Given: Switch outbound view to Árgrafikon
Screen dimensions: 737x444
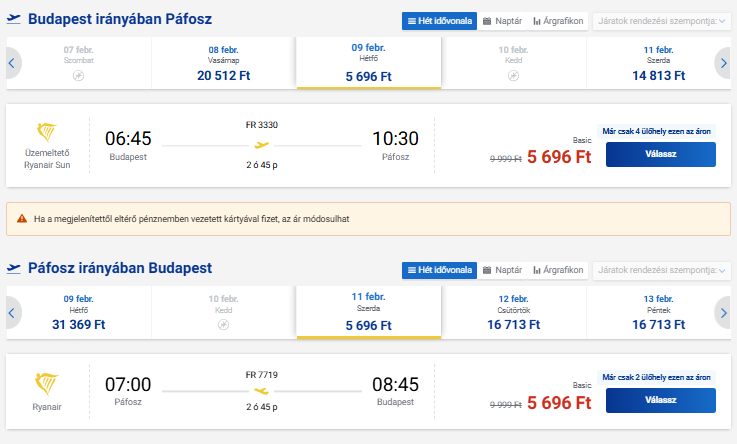Looking at the screenshot, I should [x=558, y=20].
